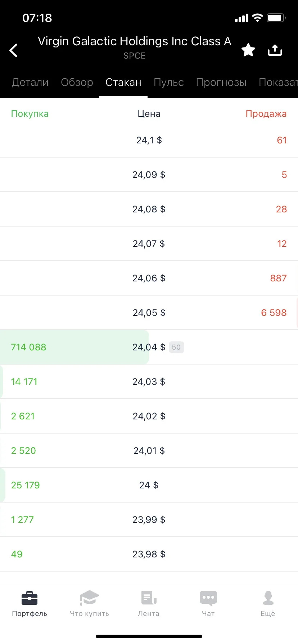Switch to the Обзор tab
Image resolution: width=298 pixels, height=644 pixels.
click(x=77, y=82)
